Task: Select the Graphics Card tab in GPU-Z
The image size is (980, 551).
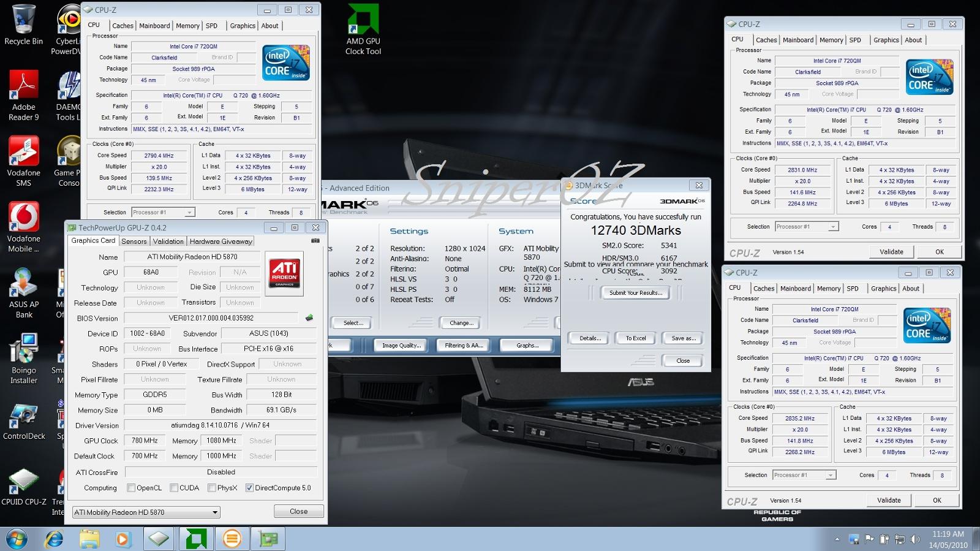Action: [x=93, y=241]
